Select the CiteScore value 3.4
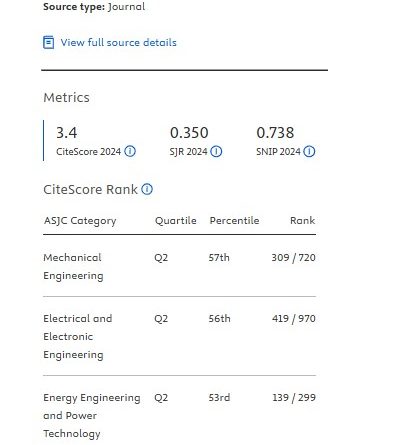Image resolution: width=410 pixels, height=445 pixels. (x=66, y=133)
